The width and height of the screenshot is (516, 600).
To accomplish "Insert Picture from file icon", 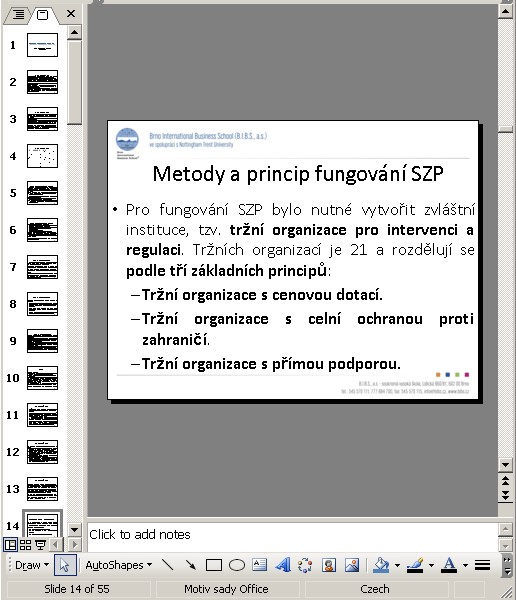I will (352, 565).
